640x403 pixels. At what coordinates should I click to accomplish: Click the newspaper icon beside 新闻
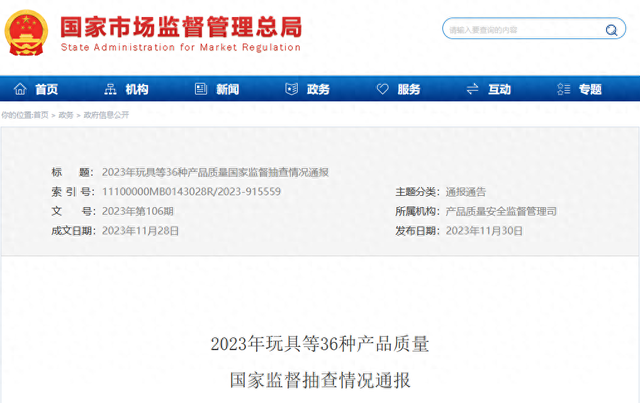pyautogui.click(x=201, y=89)
